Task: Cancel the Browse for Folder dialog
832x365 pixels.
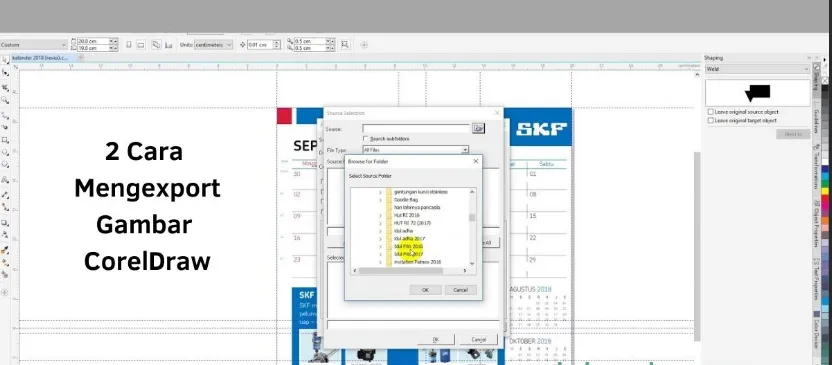Action: coord(461,290)
